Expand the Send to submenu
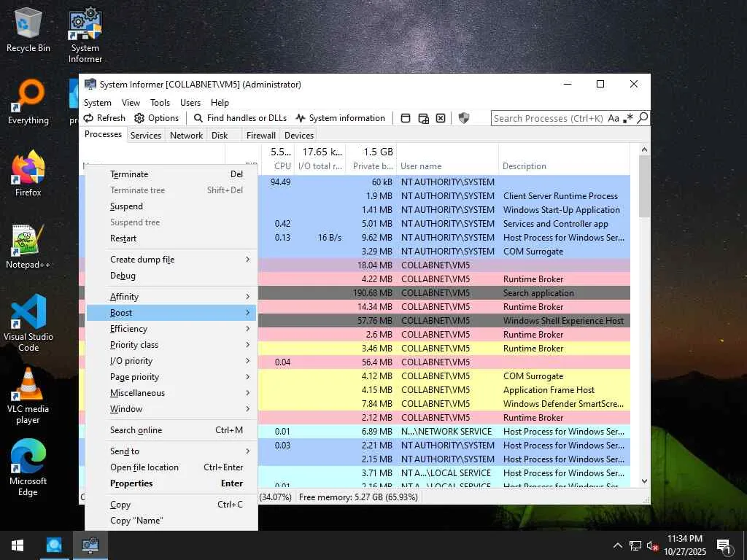The height and width of the screenshot is (560, 747). [171, 451]
